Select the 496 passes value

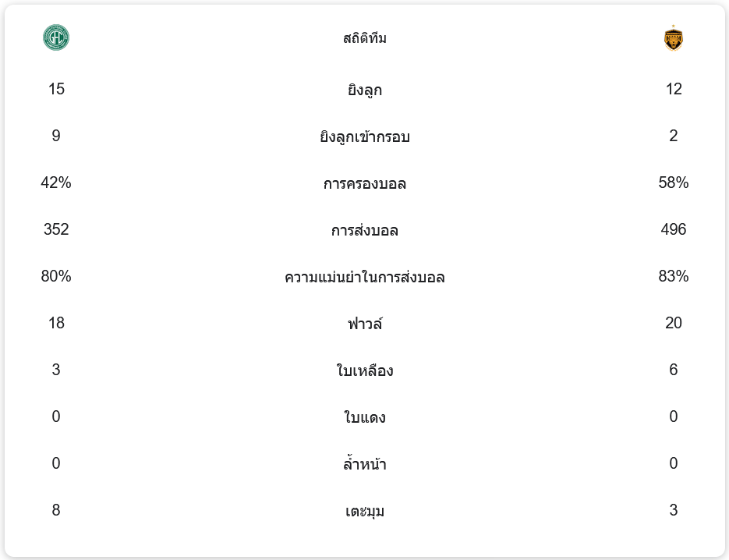pyautogui.click(x=674, y=229)
